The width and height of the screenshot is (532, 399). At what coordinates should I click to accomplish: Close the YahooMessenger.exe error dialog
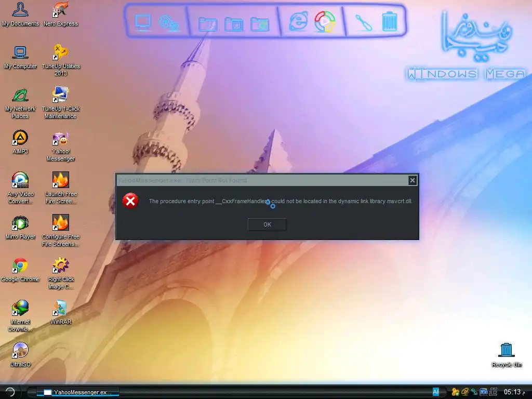[x=412, y=180]
